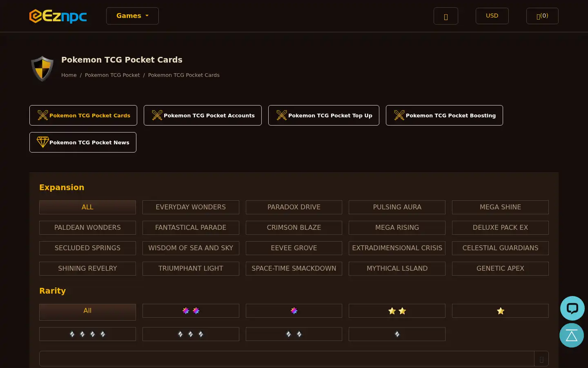This screenshot has width=588, height=368.
Task: Click the back-to-top arrow button
Action: tap(572, 335)
